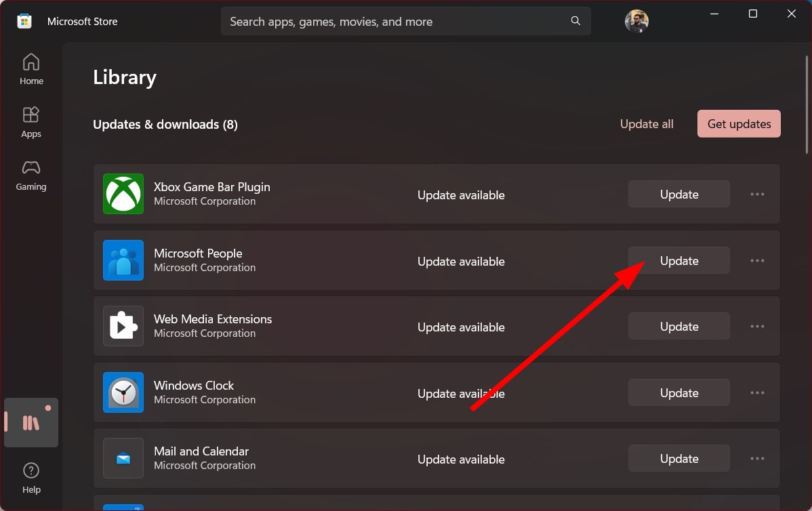Image resolution: width=812 pixels, height=511 pixels.
Task: Update the Microsoft People app
Action: (678, 260)
